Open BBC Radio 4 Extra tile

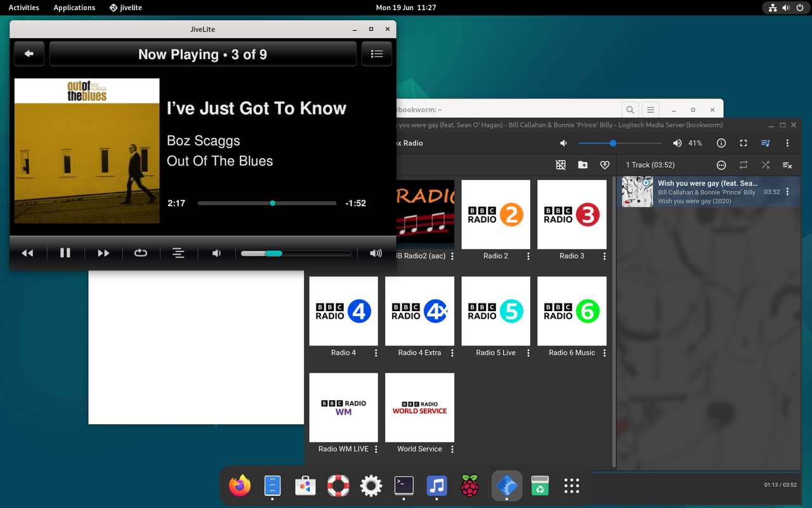pyautogui.click(x=419, y=311)
